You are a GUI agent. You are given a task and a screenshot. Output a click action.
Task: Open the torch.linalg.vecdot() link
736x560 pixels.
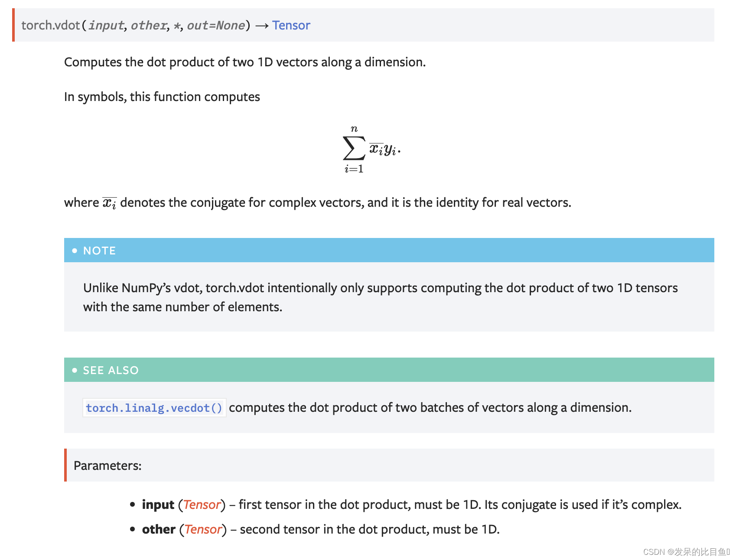coord(154,408)
